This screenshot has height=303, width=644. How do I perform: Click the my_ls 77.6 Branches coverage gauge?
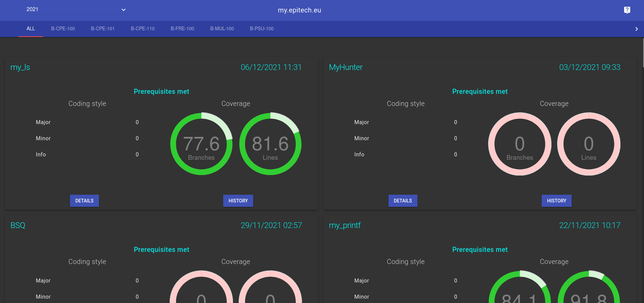pyautogui.click(x=201, y=144)
